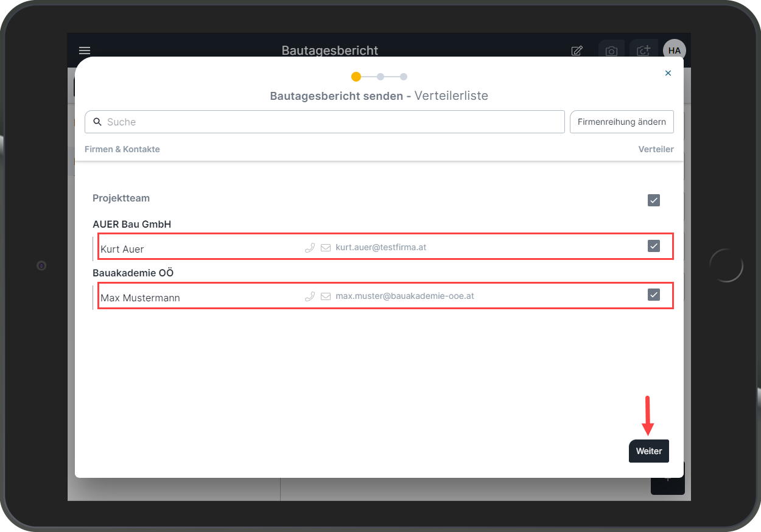Open the HA user avatar
761x532 pixels.
pyautogui.click(x=675, y=51)
